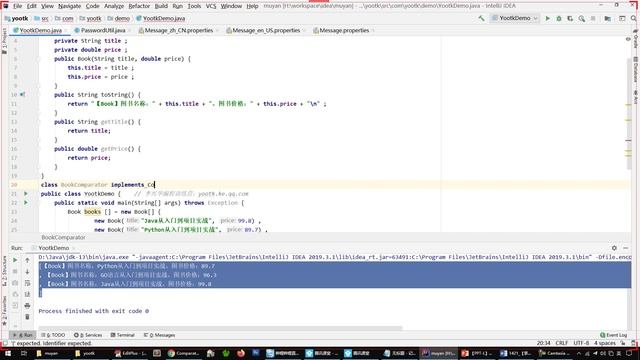
Task: Click the UTF-8 encoding selector
Action: (581, 343)
